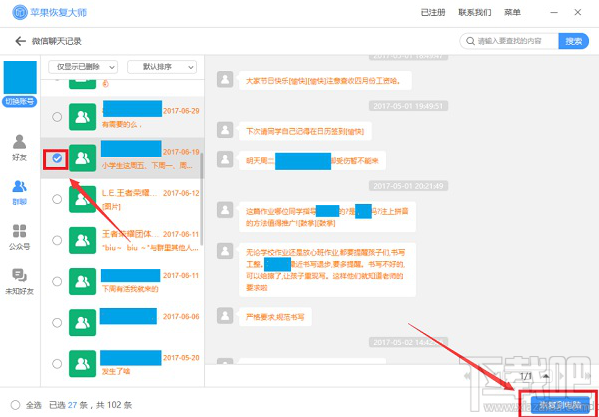
Task: Click sender avatar of message 这篇作业哪位同学
Action: point(225,210)
